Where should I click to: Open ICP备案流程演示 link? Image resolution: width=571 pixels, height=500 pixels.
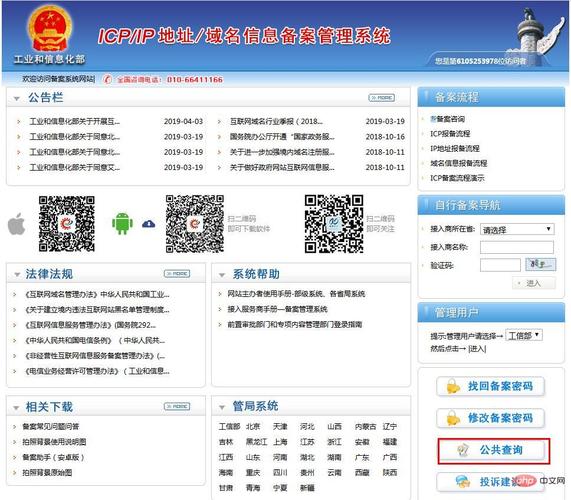pos(457,178)
